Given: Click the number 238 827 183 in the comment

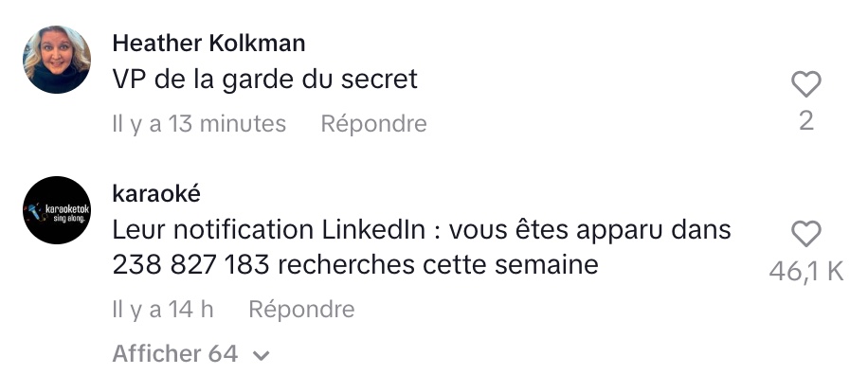Looking at the screenshot, I should click(x=191, y=265).
